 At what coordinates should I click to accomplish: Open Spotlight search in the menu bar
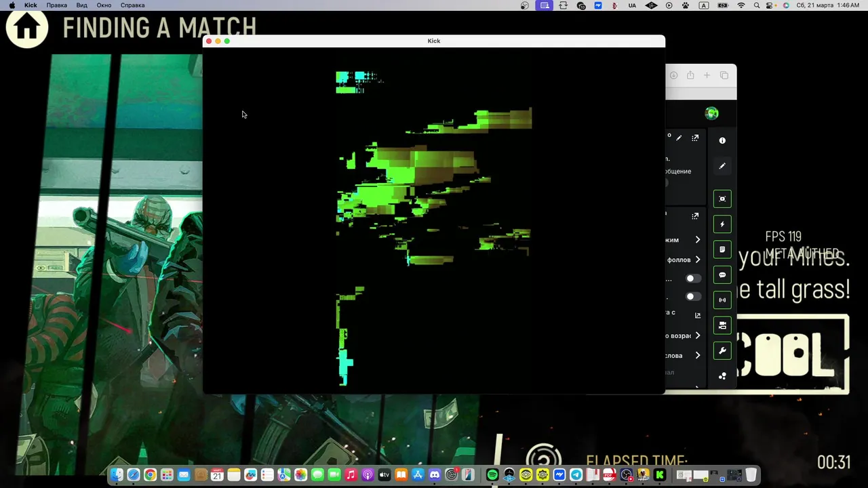click(757, 5)
